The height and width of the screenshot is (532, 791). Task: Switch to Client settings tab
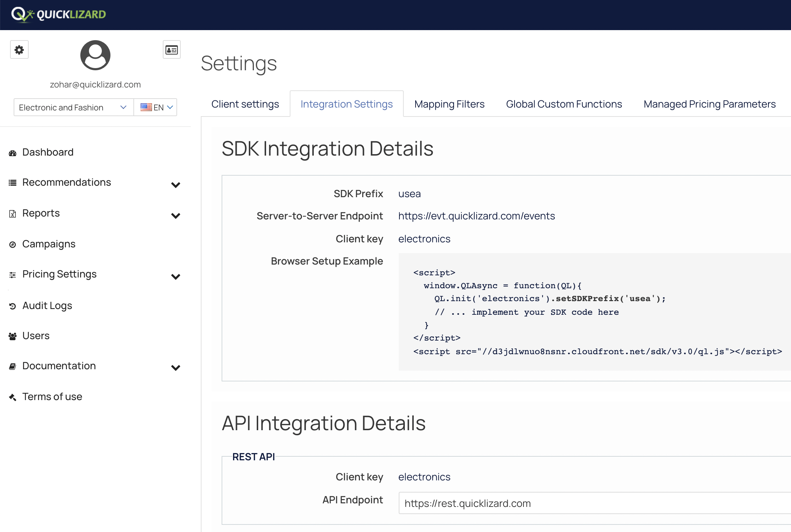pyautogui.click(x=245, y=104)
